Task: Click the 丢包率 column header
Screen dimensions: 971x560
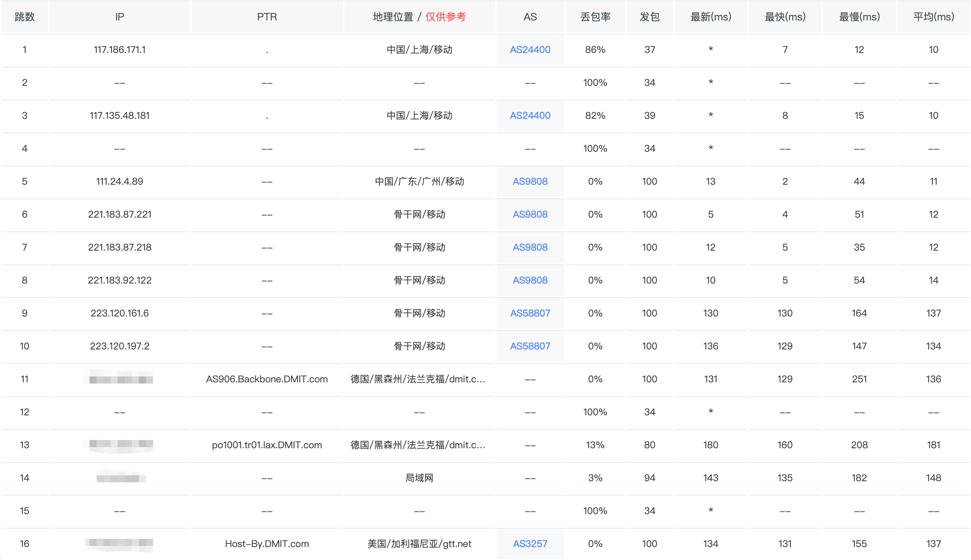Action: 595,17
